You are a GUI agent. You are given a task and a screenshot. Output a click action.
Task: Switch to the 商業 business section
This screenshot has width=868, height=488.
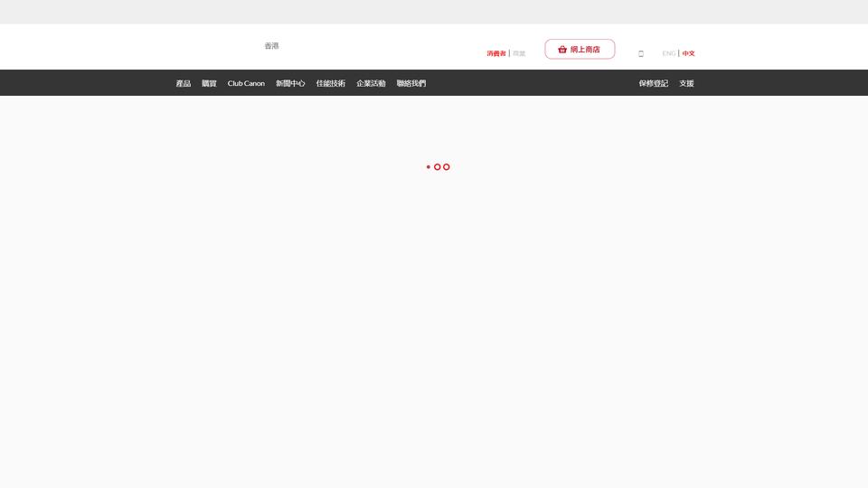point(519,53)
